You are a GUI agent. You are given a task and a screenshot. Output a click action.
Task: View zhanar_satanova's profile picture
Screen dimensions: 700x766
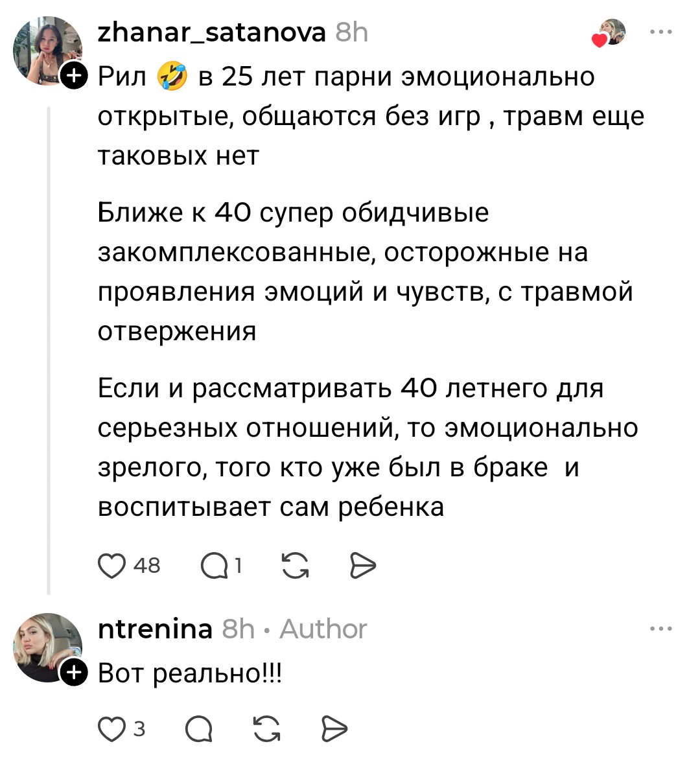pos(45,51)
